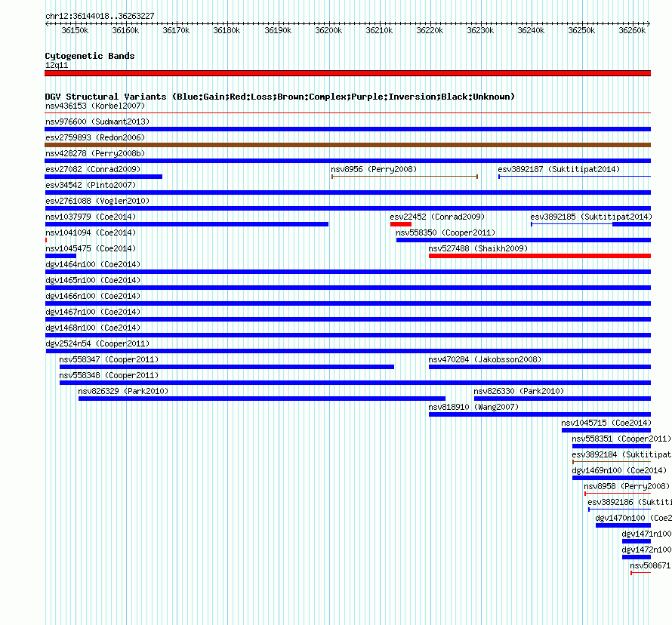
Task: Click the 36260k ruler tick label
Action: point(632,30)
